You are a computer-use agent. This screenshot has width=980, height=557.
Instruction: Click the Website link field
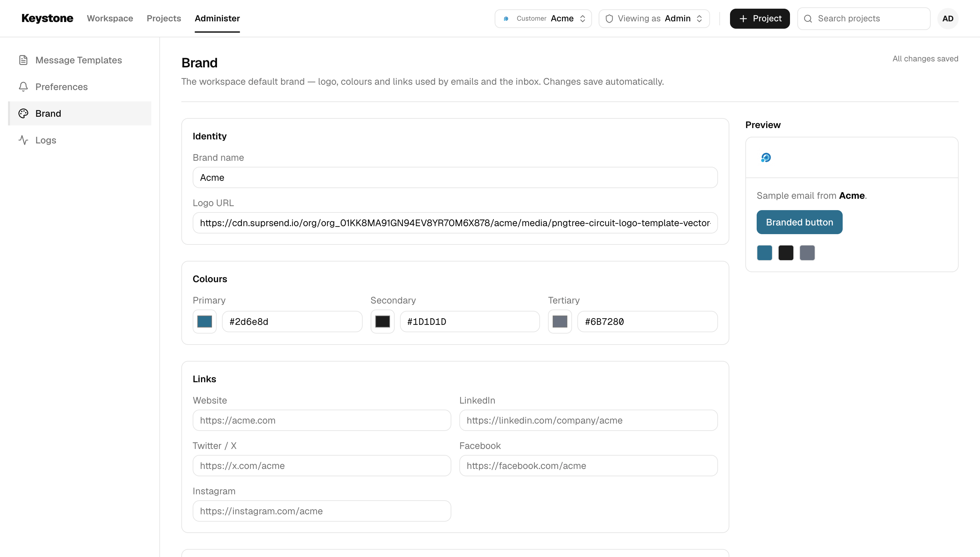(321, 420)
